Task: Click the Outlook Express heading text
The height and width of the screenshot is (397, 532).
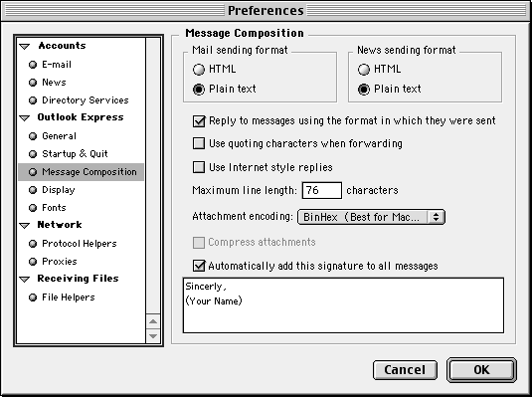Action: tap(81, 117)
